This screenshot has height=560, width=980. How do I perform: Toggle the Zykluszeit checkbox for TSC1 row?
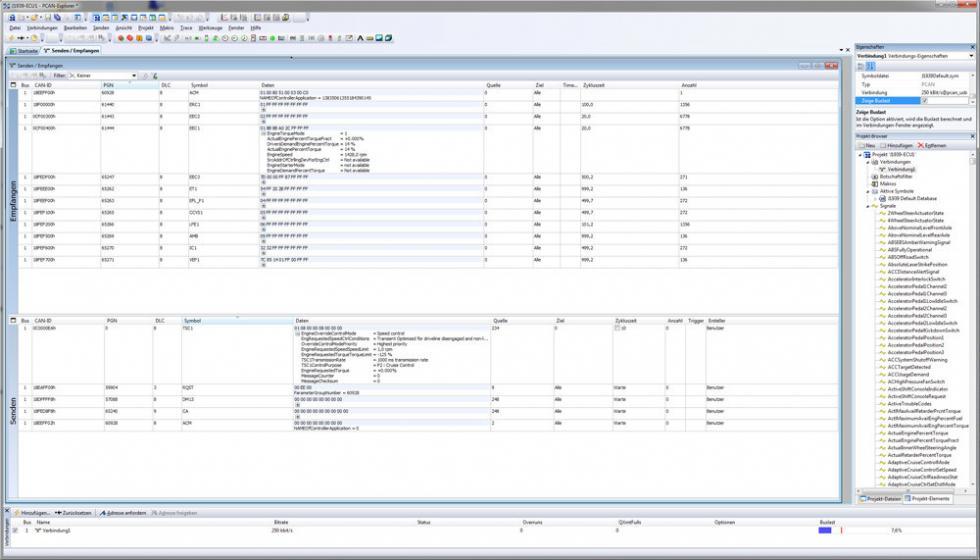point(617,328)
